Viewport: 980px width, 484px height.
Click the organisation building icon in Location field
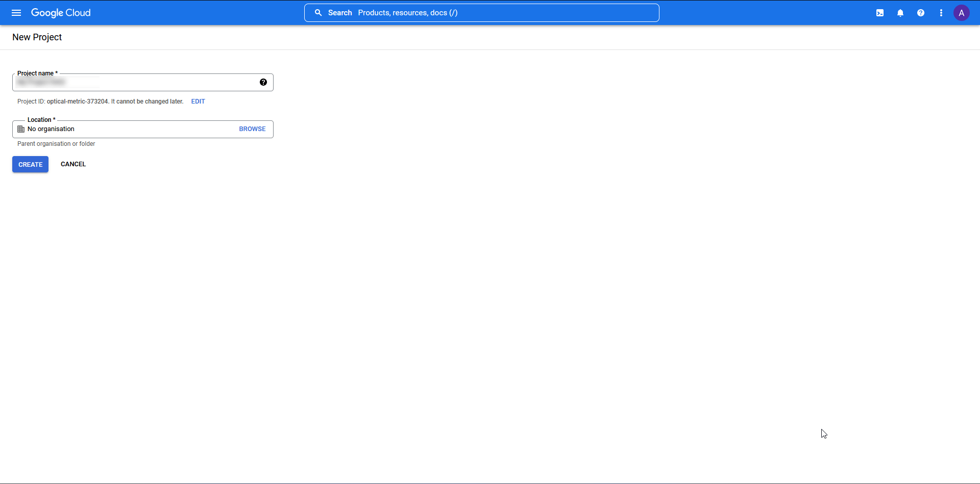click(20, 129)
